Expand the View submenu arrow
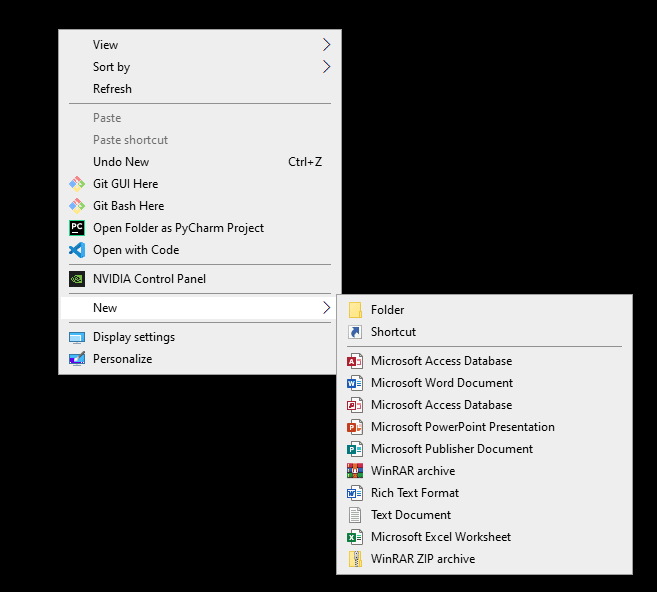This screenshot has width=657, height=592. point(326,45)
